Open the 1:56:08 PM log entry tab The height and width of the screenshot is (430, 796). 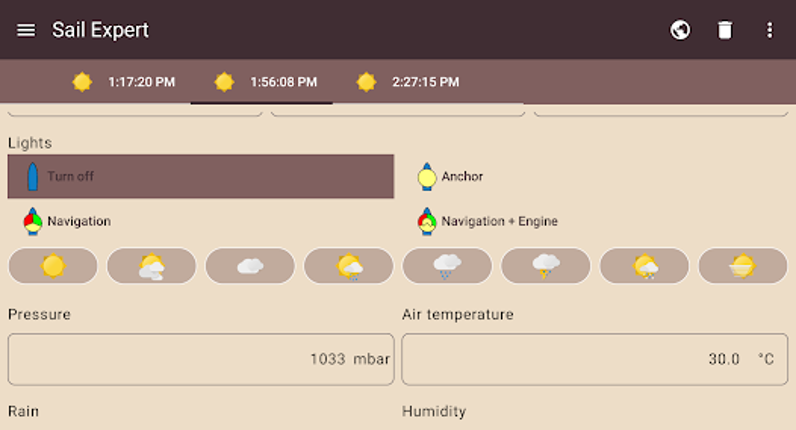pyautogui.click(x=264, y=82)
